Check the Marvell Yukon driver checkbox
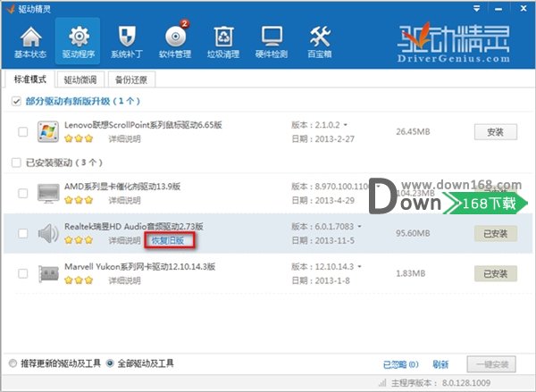The image size is (536, 392). (x=23, y=273)
